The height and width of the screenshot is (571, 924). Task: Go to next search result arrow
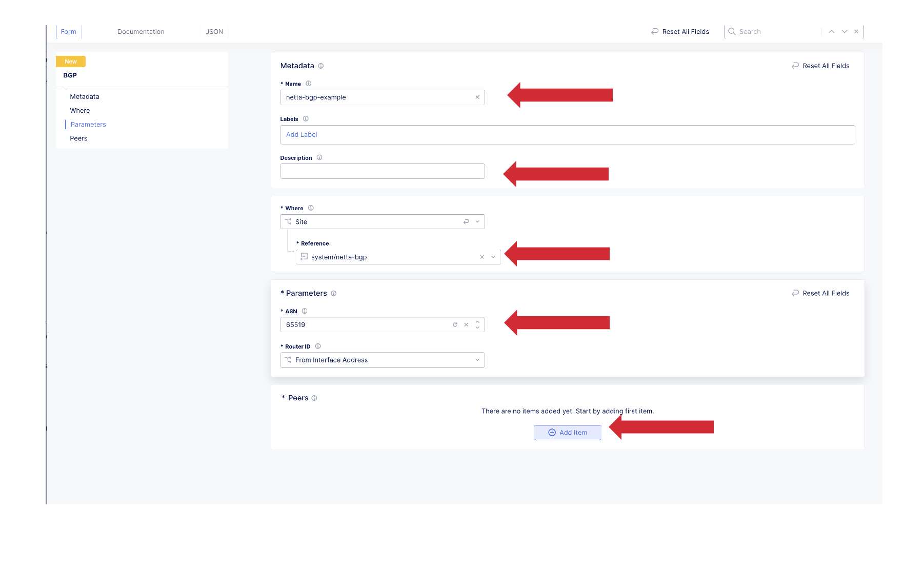pyautogui.click(x=844, y=32)
